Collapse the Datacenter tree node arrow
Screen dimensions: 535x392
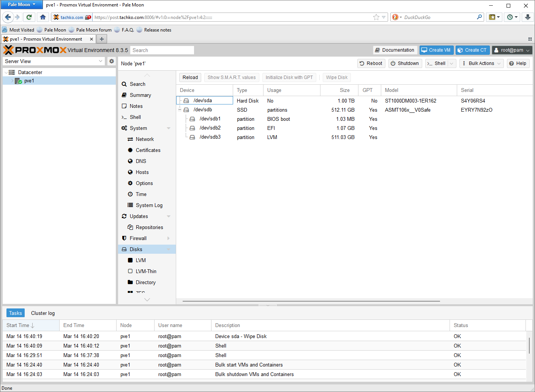[6, 72]
